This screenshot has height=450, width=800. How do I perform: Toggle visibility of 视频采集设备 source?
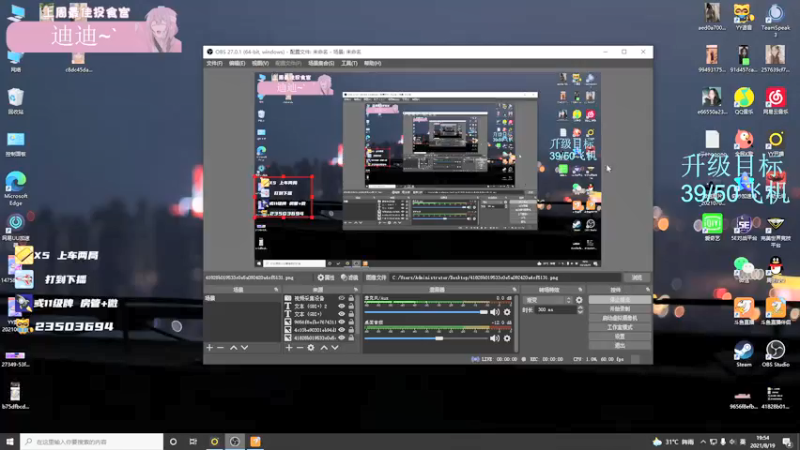pos(341,298)
